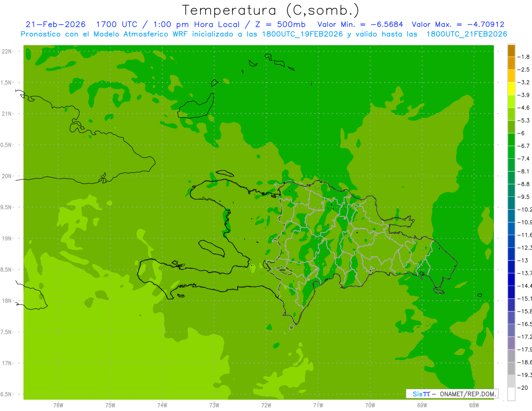This screenshot has height=411, width=532.
Task: Click the '-7.4' colorbar value
Action: 524,159
